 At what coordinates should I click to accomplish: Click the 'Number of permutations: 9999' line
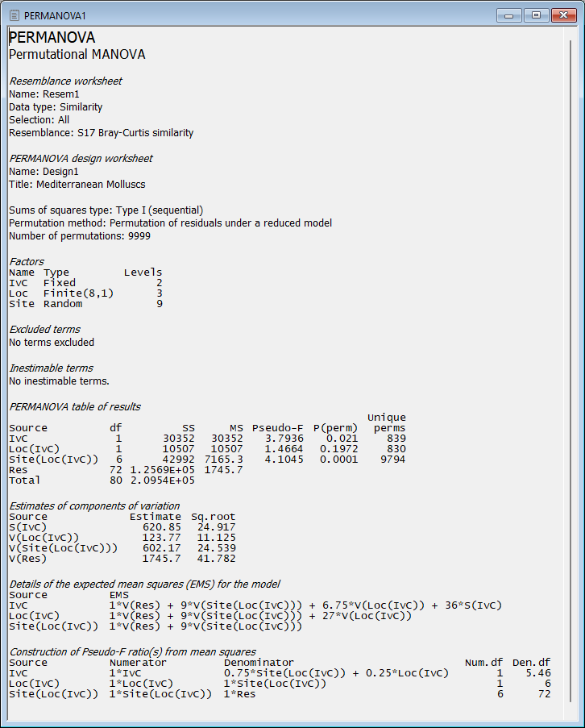click(x=79, y=235)
